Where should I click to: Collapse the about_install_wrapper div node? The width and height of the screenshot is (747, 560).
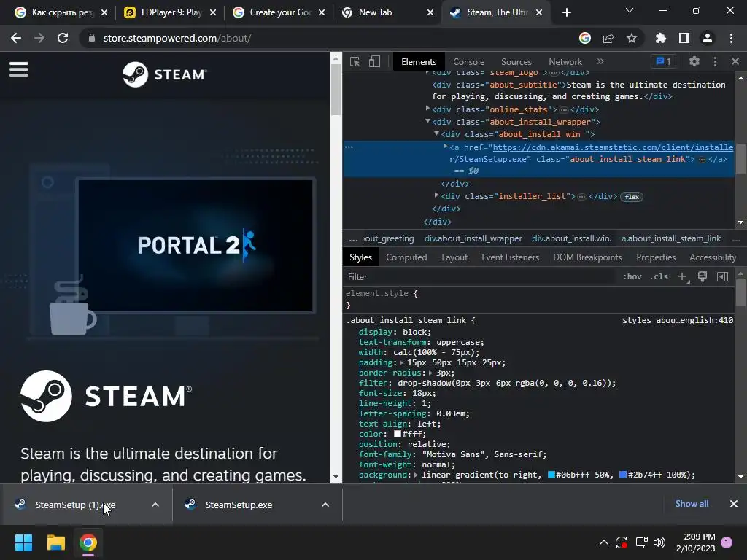(x=427, y=122)
